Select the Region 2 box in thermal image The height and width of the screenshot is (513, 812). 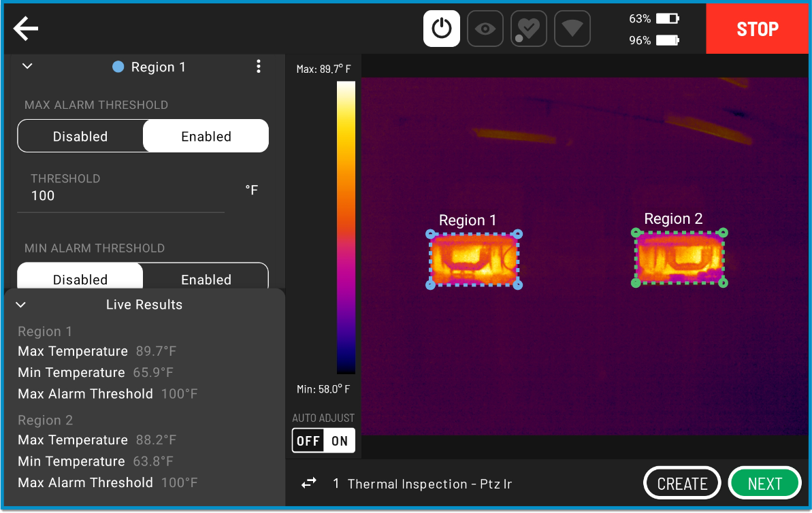pos(679,258)
